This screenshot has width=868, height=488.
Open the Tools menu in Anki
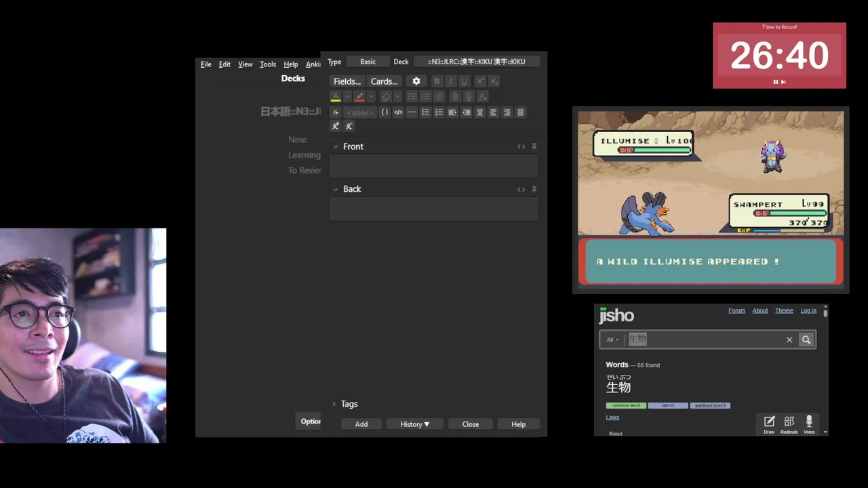point(268,64)
